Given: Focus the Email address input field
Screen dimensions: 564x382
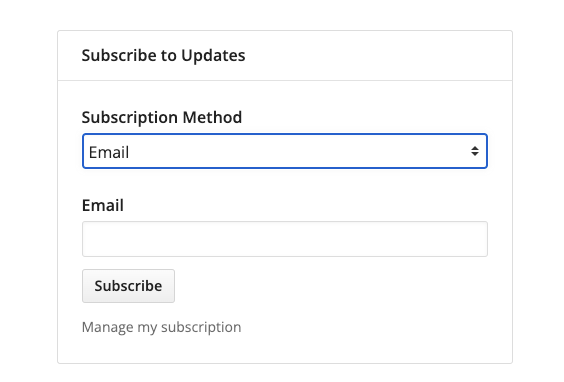Looking at the screenshot, I should click(x=285, y=239).
